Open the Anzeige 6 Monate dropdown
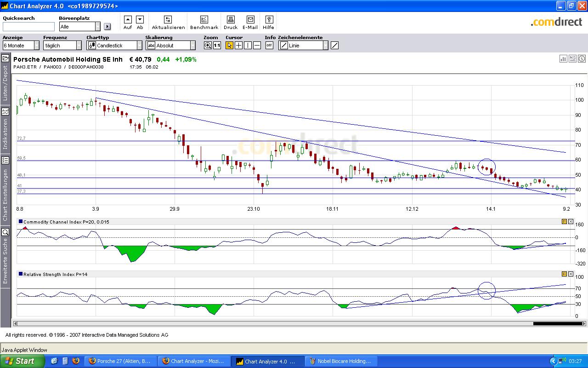Viewport: 588px width, 368px height. point(36,46)
